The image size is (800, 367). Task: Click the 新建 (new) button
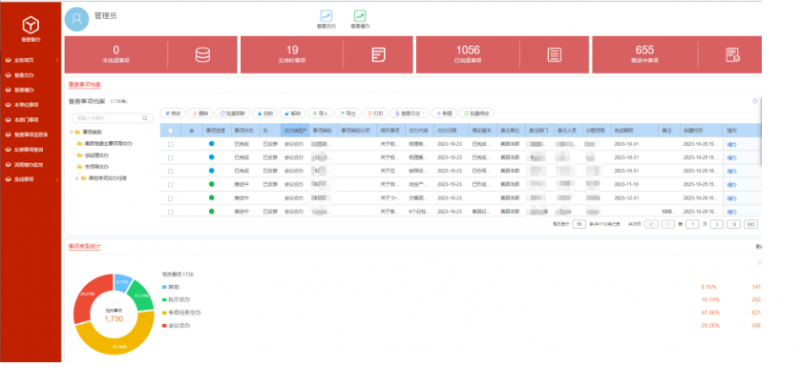pos(444,113)
